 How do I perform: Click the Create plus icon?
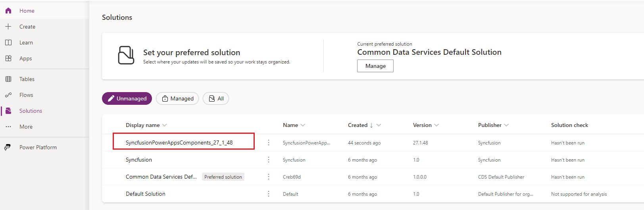(x=8, y=27)
